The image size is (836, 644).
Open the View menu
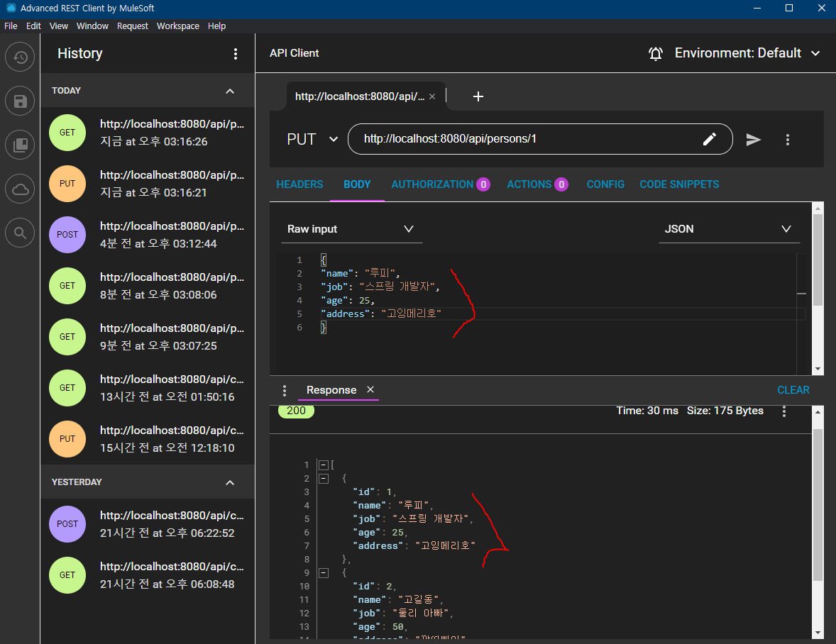[x=59, y=26]
